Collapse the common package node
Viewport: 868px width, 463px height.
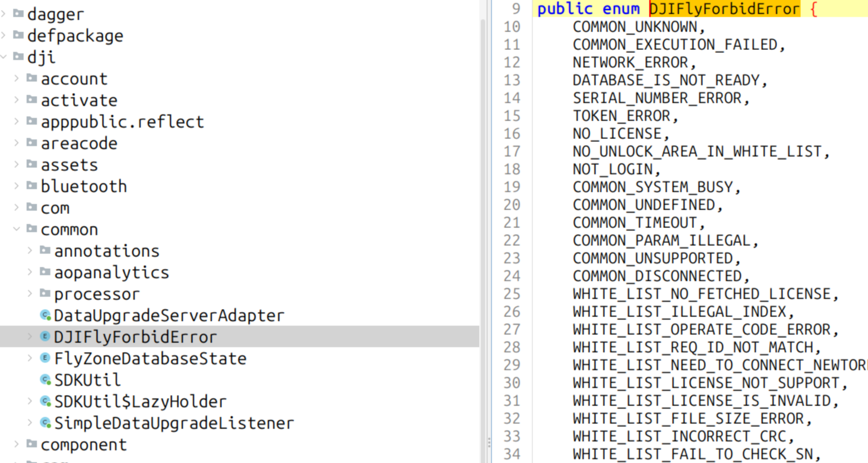pos(17,229)
